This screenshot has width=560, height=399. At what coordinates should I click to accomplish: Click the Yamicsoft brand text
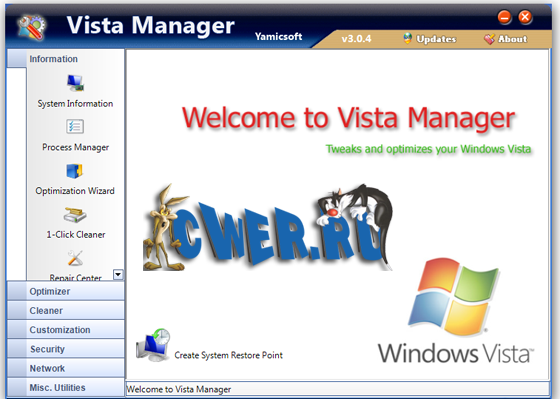(279, 36)
